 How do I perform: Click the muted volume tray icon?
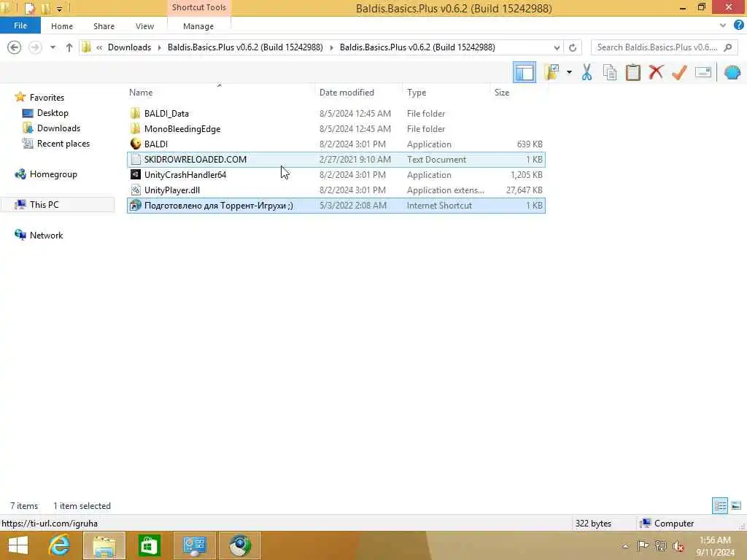tap(678, 545)
